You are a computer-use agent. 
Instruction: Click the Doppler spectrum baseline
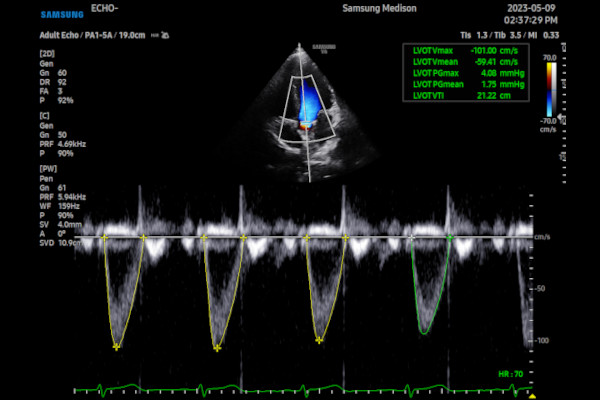300,237
